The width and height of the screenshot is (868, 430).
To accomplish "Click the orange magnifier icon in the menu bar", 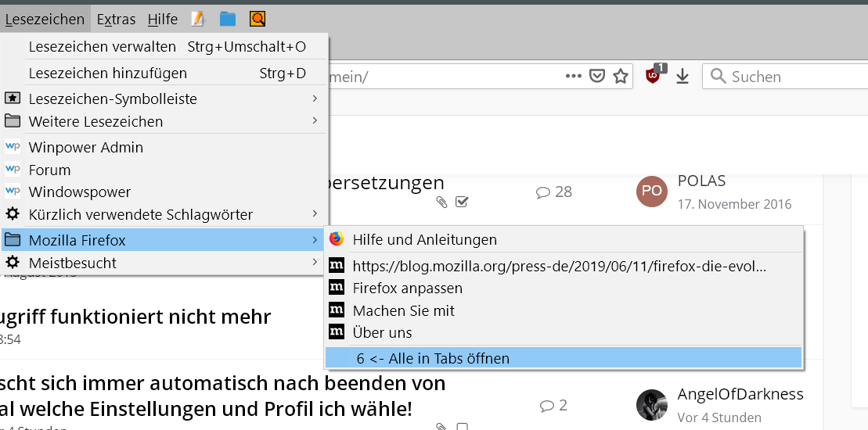I will (258, 19).
